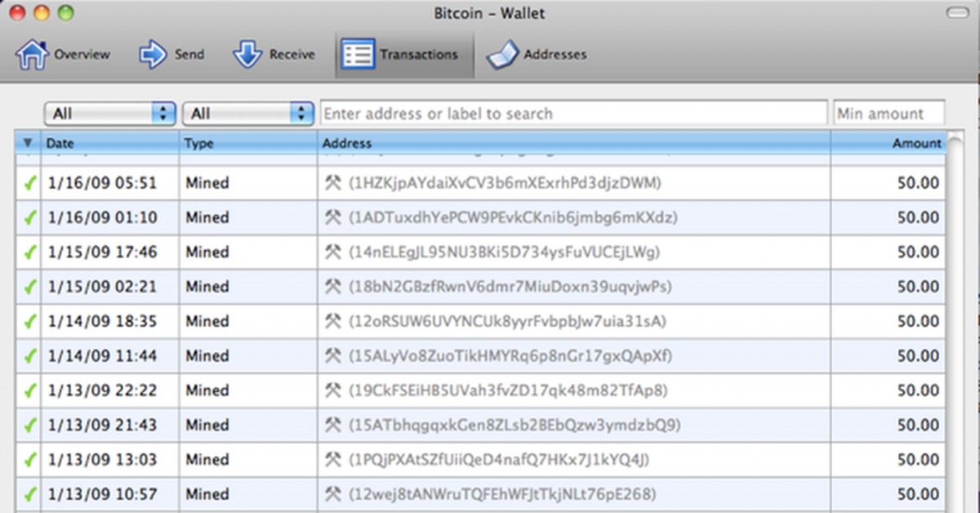Switch to Transactions tab

(x=404, y=55)
